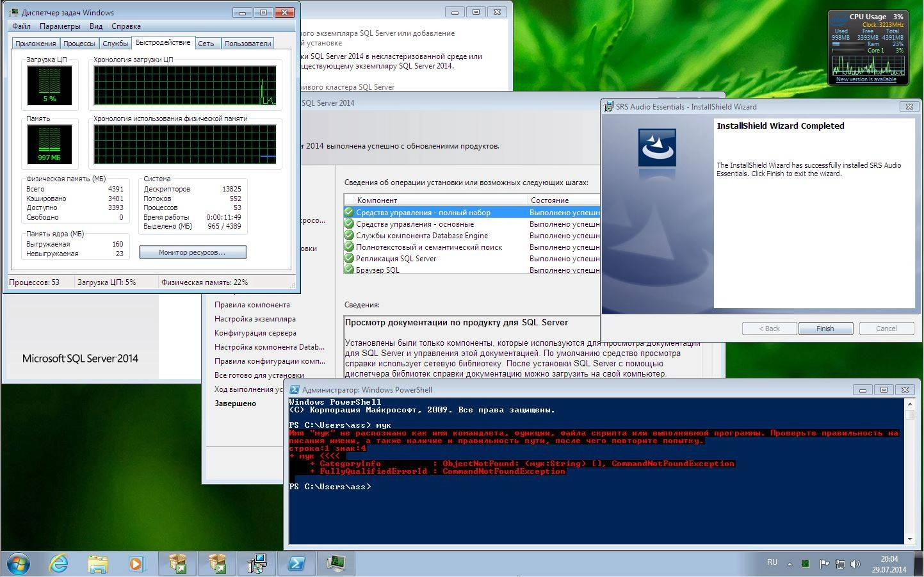The height and width of the screenshot is (577, 924).
Task: Click 'New version is available' gadget link
Action: (866, 79)
